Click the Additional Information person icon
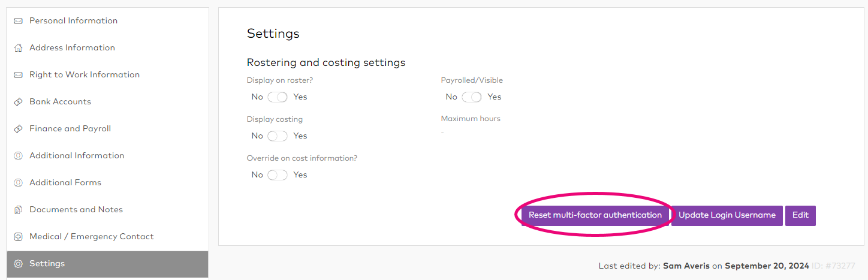 [18, 156]
